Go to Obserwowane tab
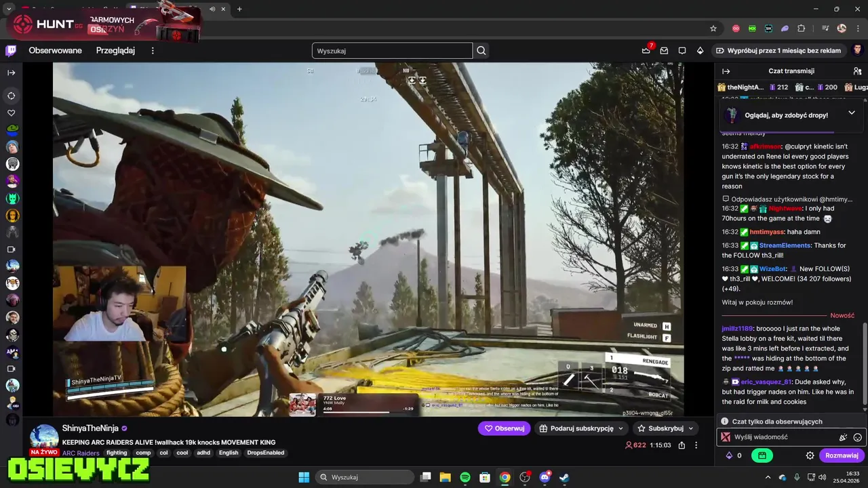Screen dimensions: 868x488 tap(55, 50)
